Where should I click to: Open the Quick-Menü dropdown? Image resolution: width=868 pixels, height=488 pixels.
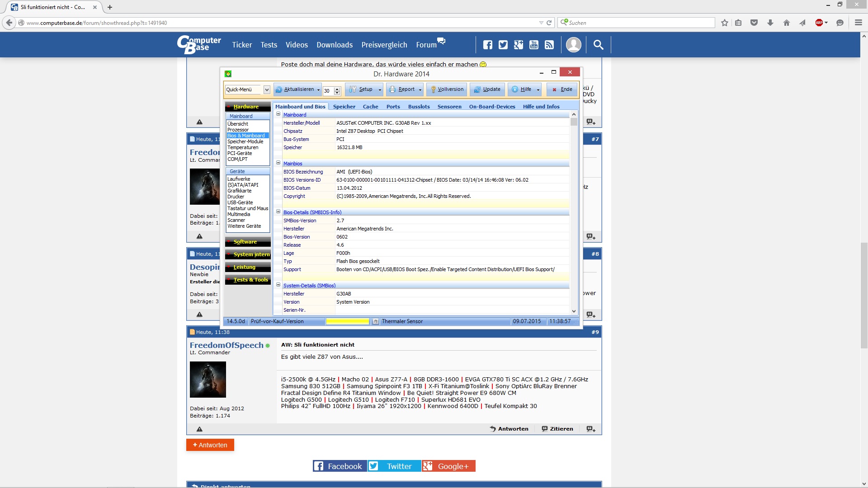point(267,89)
